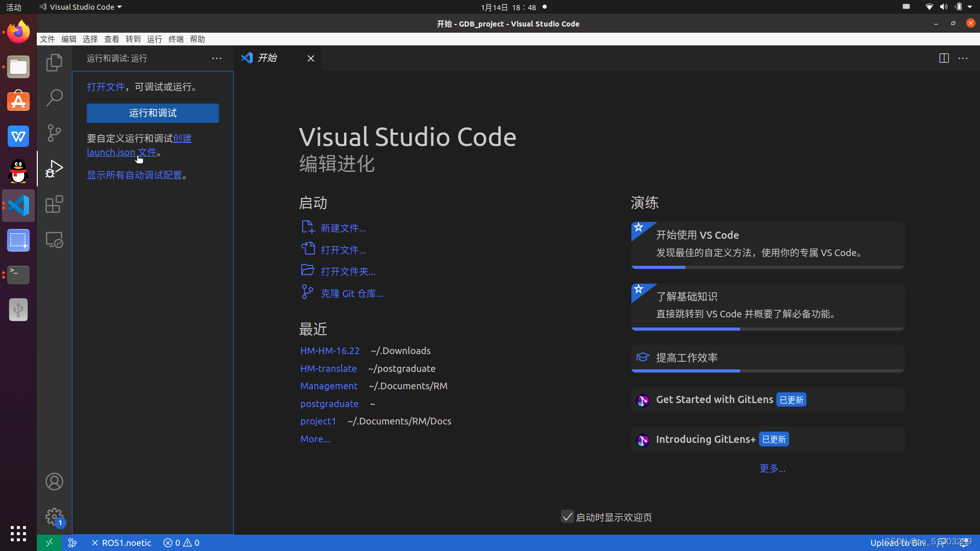The image size is (980, 551).
Task: Open the Remote Explorer icon
Action: pyautogui.click(x=54, y=240)
